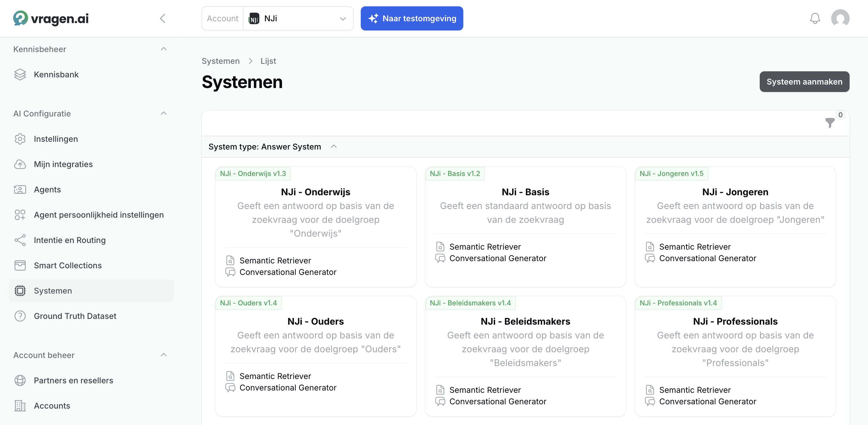Open notifications via bell icon
Image resolution: width=868 pixels, height=425 pixels.
point(815,18)
